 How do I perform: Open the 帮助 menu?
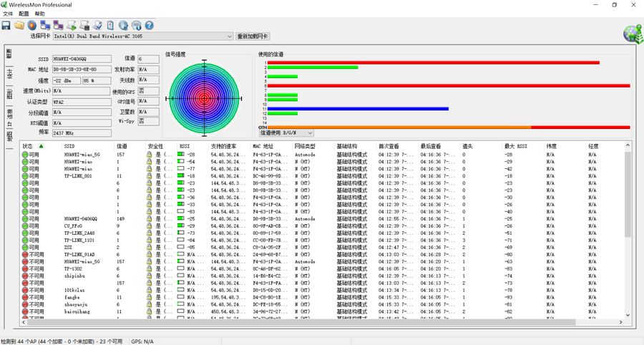[x=40, y=14]
